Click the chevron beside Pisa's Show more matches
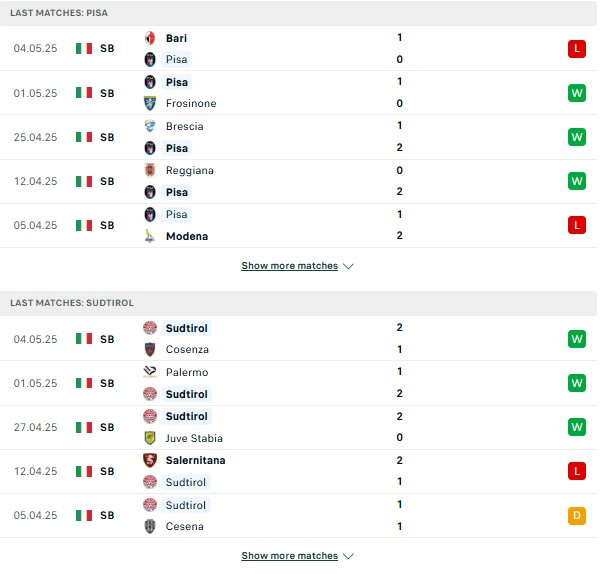Screen dimensions: 600x574 pos(348,266)
